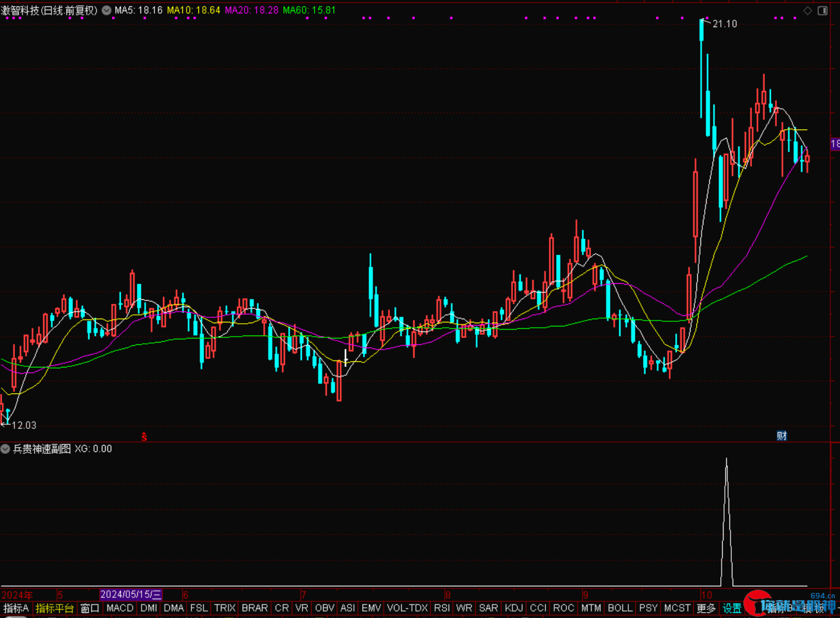Click month 9 on the time axis
The image size is (840, 618).
[585, 595]
